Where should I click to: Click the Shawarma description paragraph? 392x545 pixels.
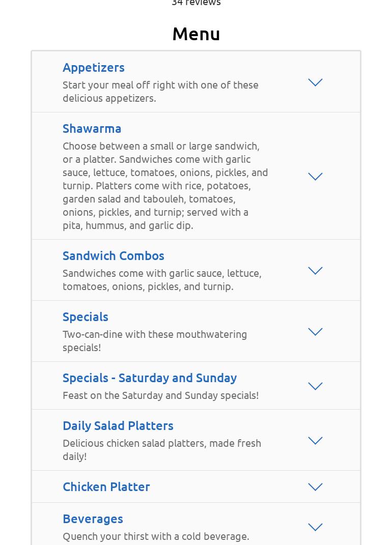tap(165, 185)
